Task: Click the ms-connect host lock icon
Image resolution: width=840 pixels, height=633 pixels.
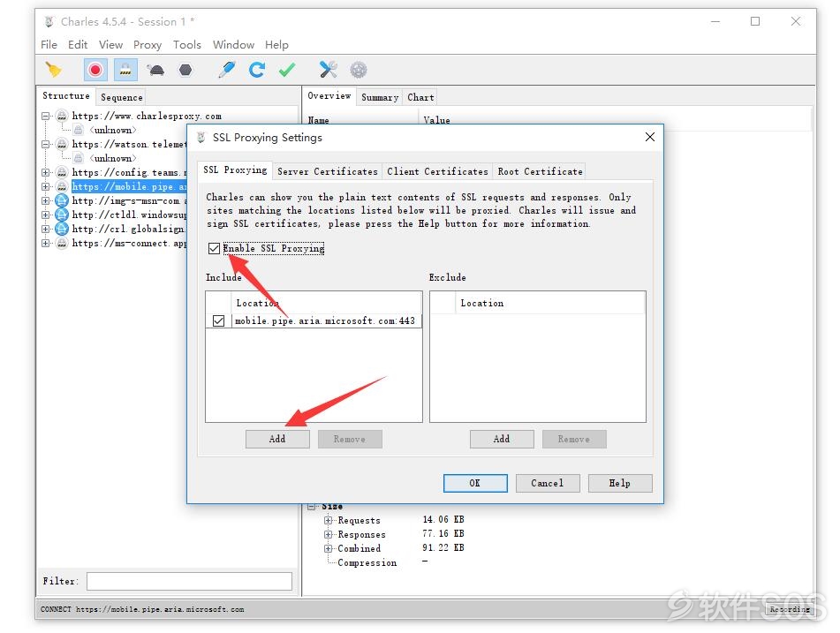Action: tap(62, 243)
